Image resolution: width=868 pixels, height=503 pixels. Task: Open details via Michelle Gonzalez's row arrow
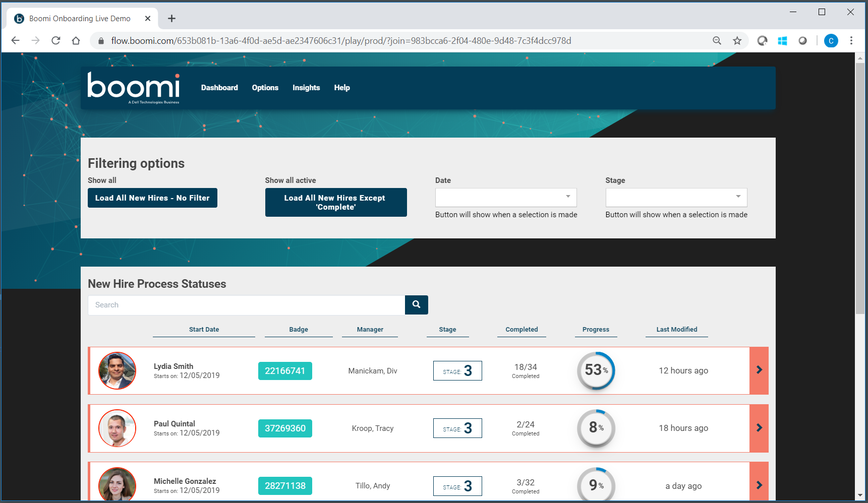click(x=759, y=485)
